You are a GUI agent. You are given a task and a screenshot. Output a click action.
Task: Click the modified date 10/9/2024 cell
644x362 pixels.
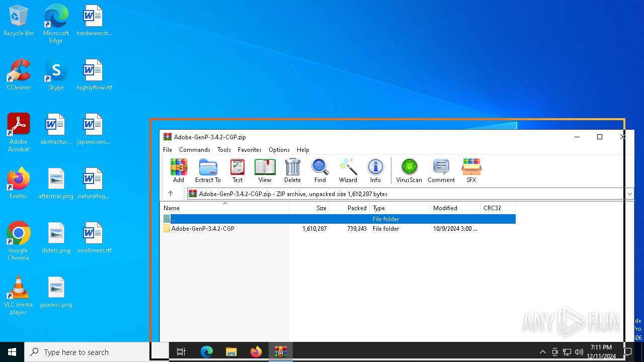(x=455, y=229)
